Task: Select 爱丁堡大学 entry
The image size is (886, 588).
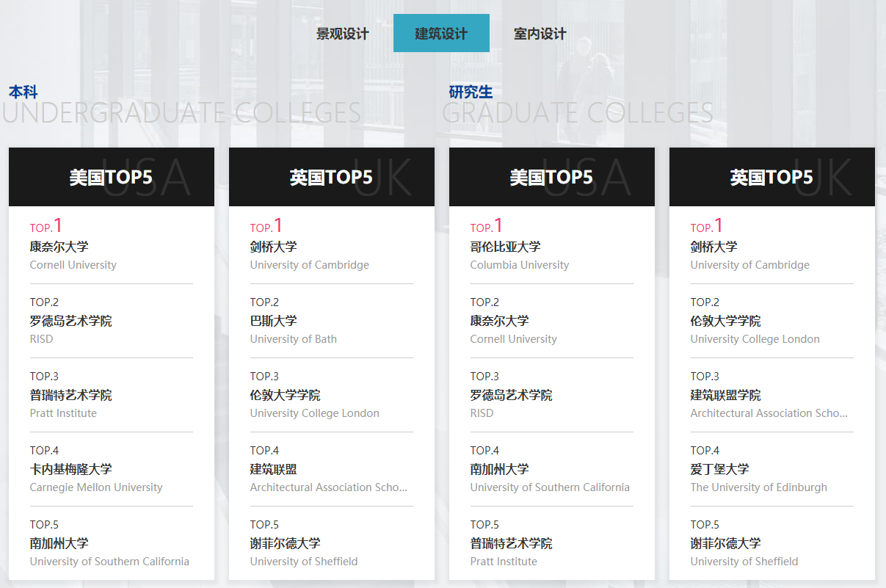Action: point(719,469)
